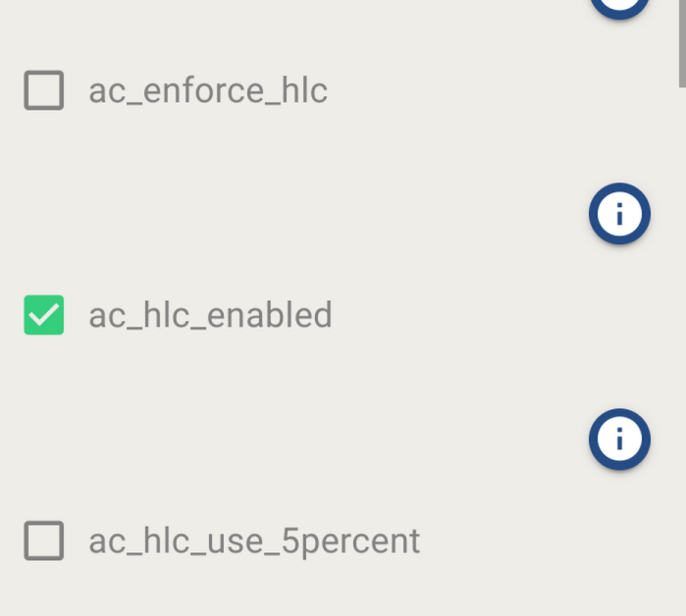
Task: Tap the topmost cut-off info button
Action: [619, 6]
